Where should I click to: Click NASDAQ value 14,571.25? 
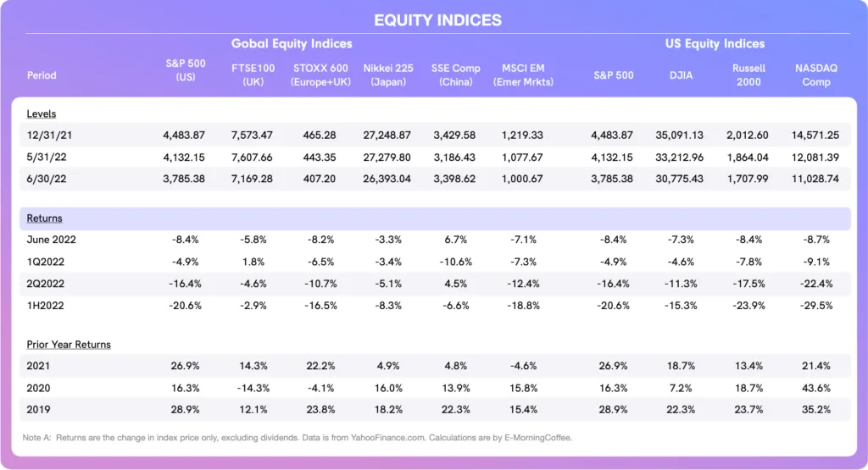(x=815, y=135)
